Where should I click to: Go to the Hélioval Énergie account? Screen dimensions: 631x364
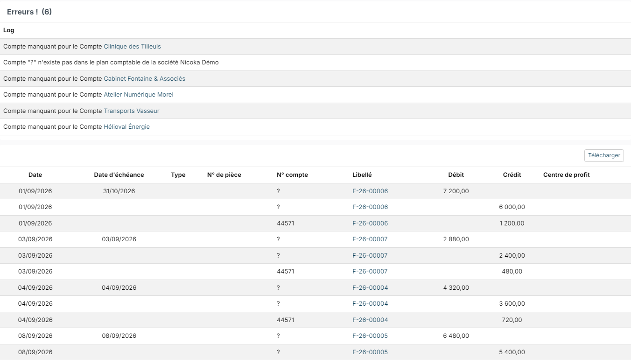tap(126, 126)
